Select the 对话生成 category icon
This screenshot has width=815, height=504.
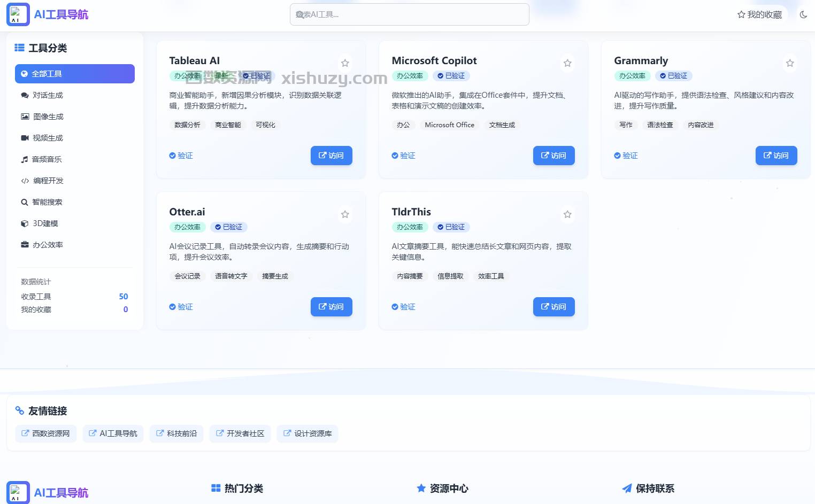25,95
